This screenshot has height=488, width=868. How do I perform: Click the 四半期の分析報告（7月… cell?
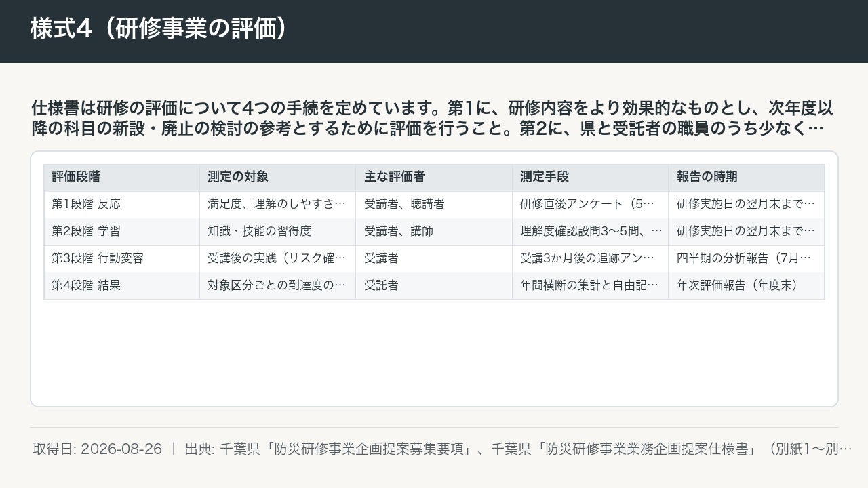(746, 259)
